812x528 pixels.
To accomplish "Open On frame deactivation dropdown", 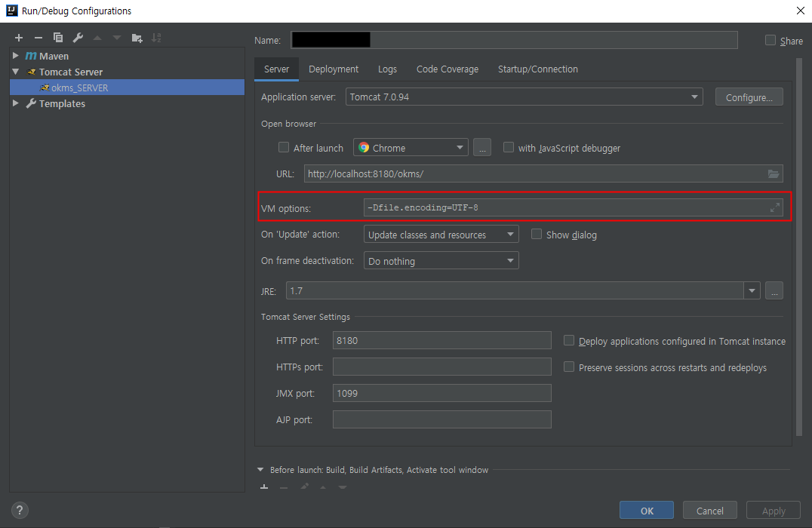I will tap(441, 261).
